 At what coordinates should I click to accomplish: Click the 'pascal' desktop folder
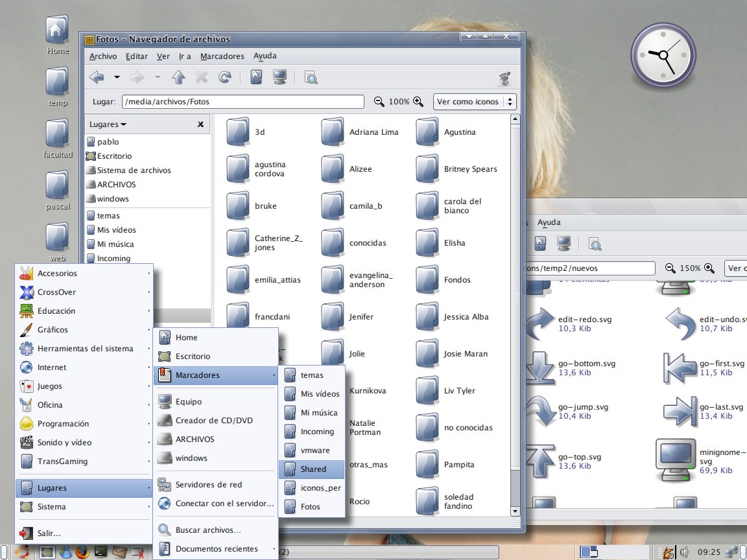click(x=58, y=191)
